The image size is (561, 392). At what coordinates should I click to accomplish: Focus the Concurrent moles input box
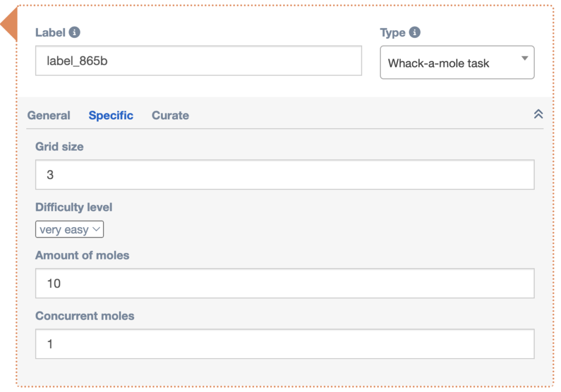click(284, 344)
